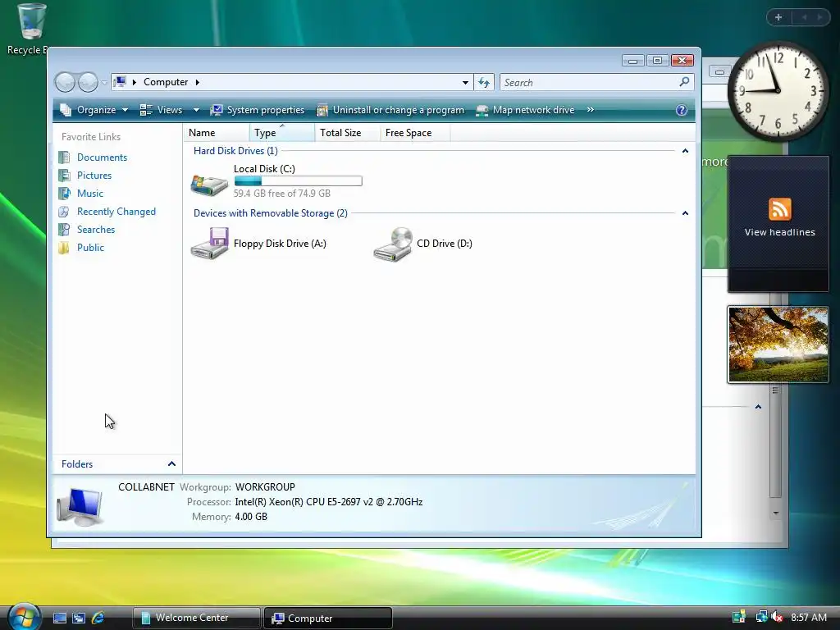840x630 pixels.
Task: Collapse Devices with Removable Storage group
Action: [685, 213]
